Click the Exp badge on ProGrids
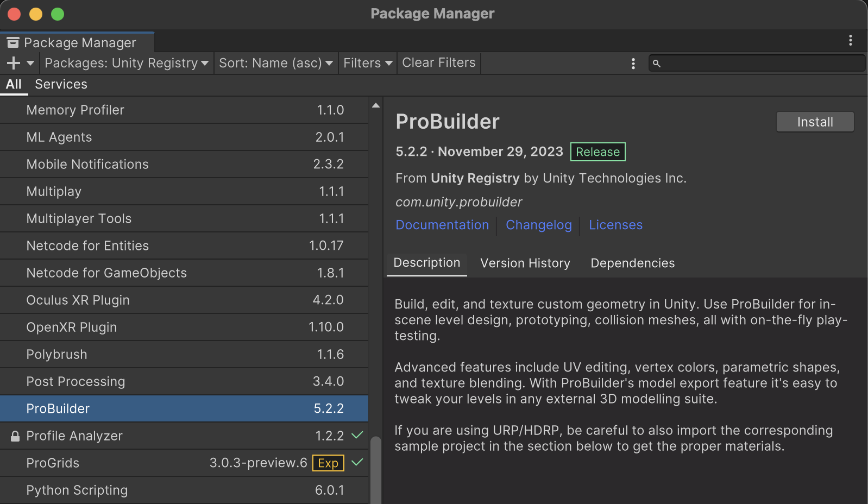 pos(328,463)
